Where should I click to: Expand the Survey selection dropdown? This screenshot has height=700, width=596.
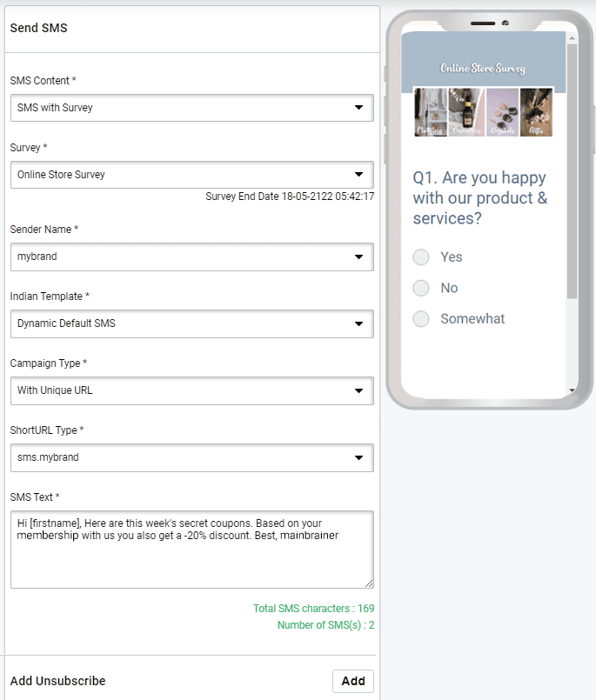tap(191, 175)
